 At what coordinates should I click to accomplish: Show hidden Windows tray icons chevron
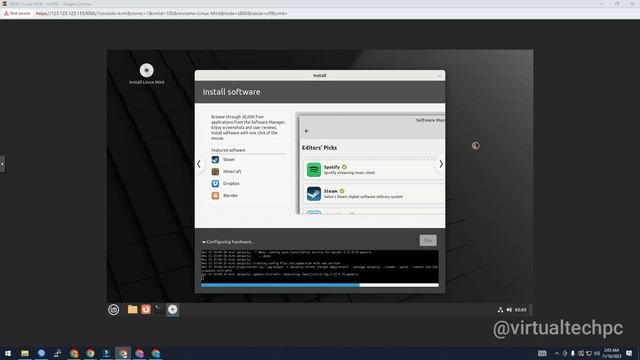tap(557, 353)
